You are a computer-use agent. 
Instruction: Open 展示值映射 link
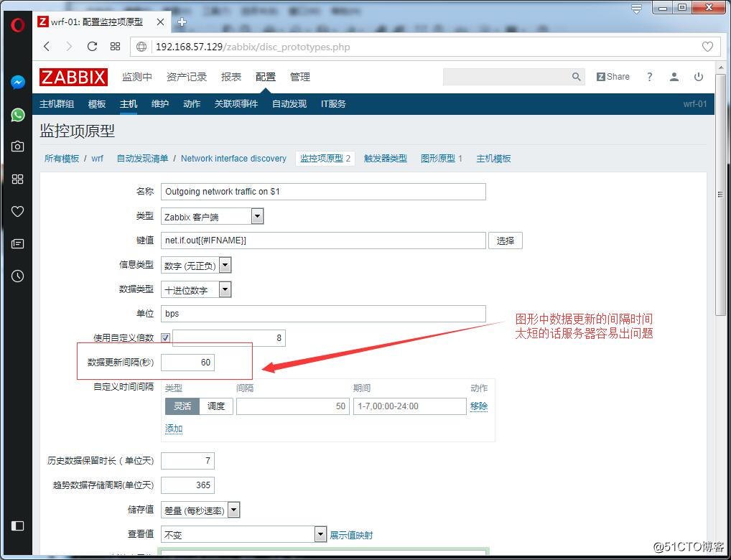pos(352,536)
